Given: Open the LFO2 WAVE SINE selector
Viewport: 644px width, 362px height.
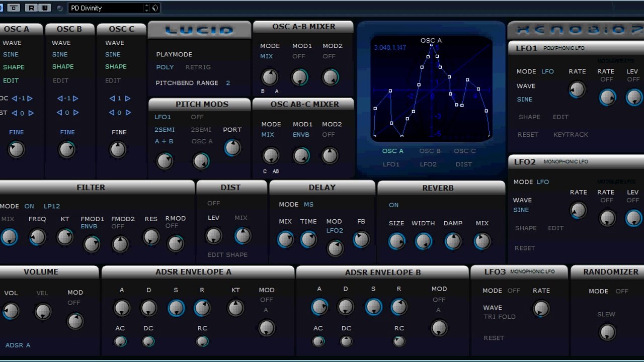Looking at the screenshot, I should pos(521,210).
